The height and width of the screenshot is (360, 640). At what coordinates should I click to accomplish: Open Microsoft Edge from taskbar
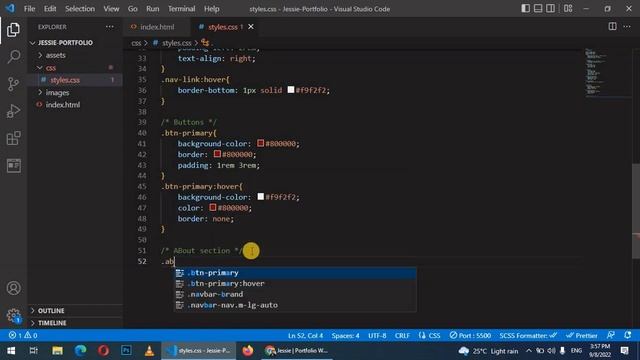[x=80, y=351]
